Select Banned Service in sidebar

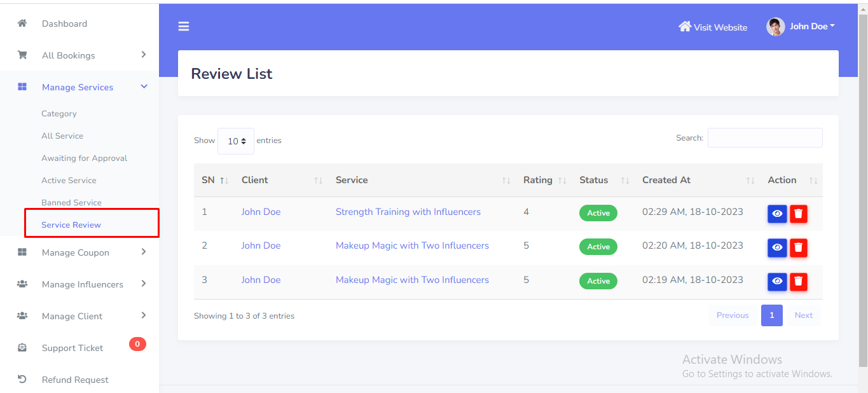pos(71,203)
